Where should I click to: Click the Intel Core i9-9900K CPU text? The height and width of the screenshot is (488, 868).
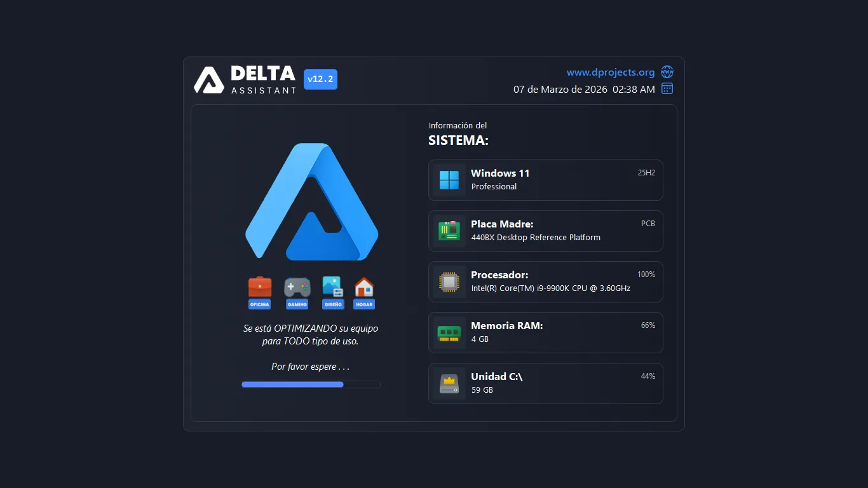[x=551, y=288]
